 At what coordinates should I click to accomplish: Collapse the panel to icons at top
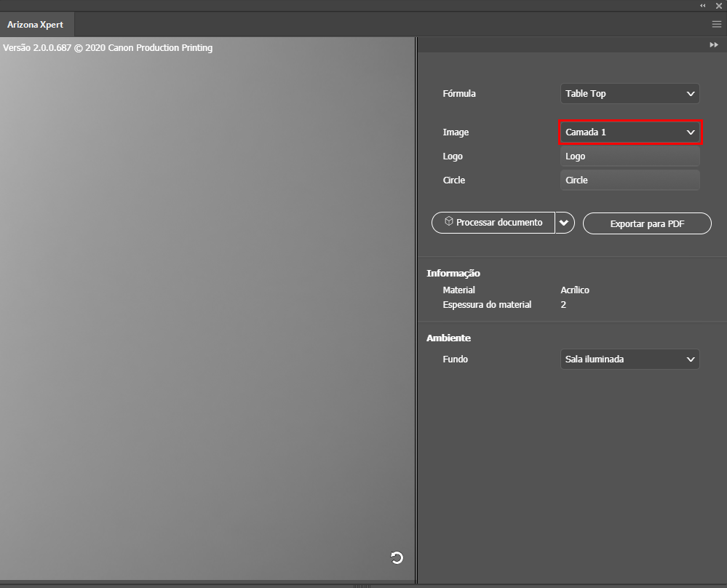(703, 6)
